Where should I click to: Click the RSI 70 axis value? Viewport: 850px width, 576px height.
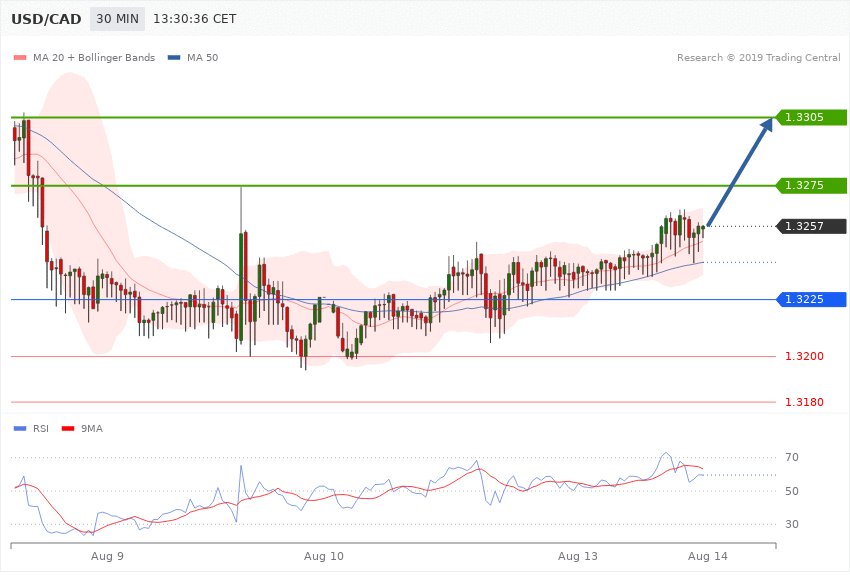tap(792, 457)
